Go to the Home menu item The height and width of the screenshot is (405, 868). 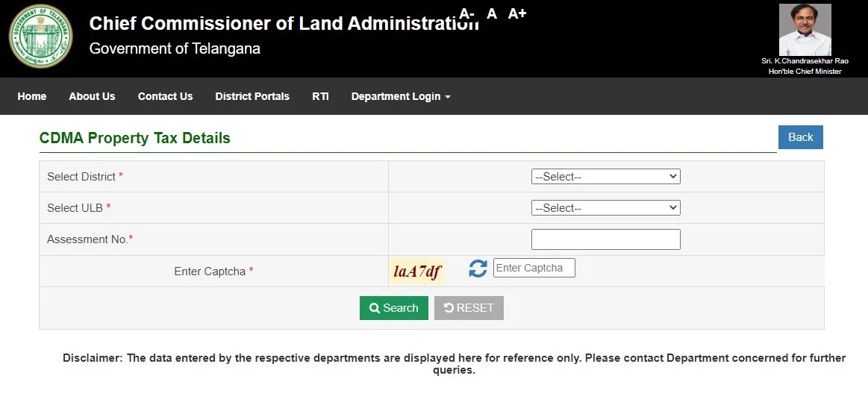(32, 96)
